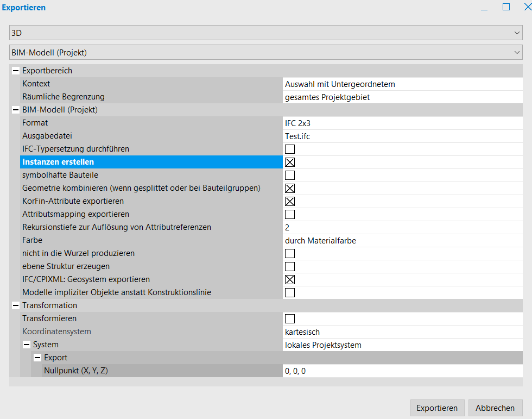Enable IFC-Typersetzung durchführen checkbox
The width and height of the screenshot is (532, 419).
(x=290, y=149)
